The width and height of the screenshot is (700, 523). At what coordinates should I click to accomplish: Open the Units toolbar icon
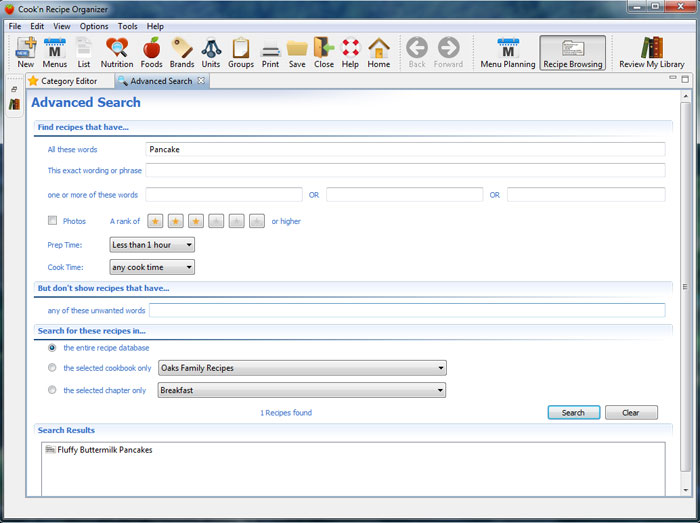pyautogui.click(x=211, y=53)
